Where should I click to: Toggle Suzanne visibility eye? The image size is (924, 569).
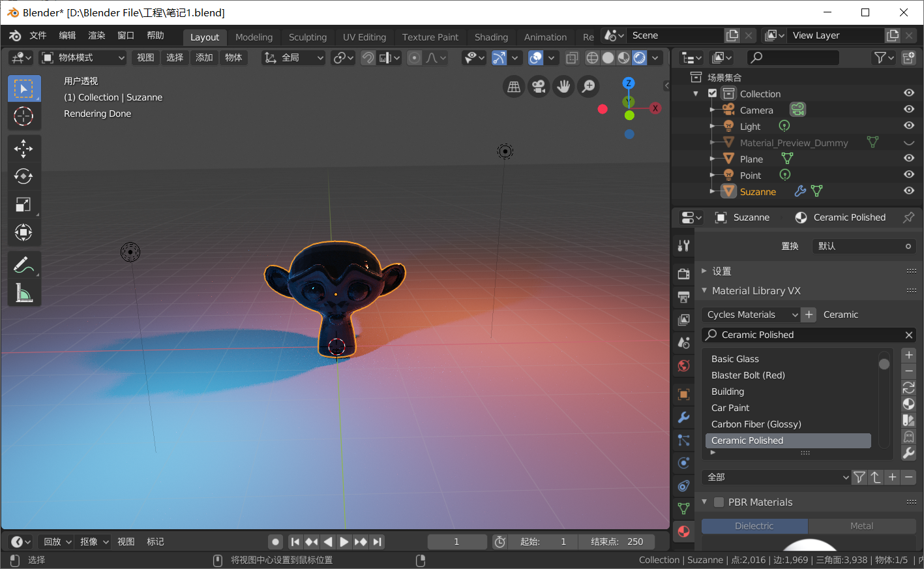click(x=908, y=191)
